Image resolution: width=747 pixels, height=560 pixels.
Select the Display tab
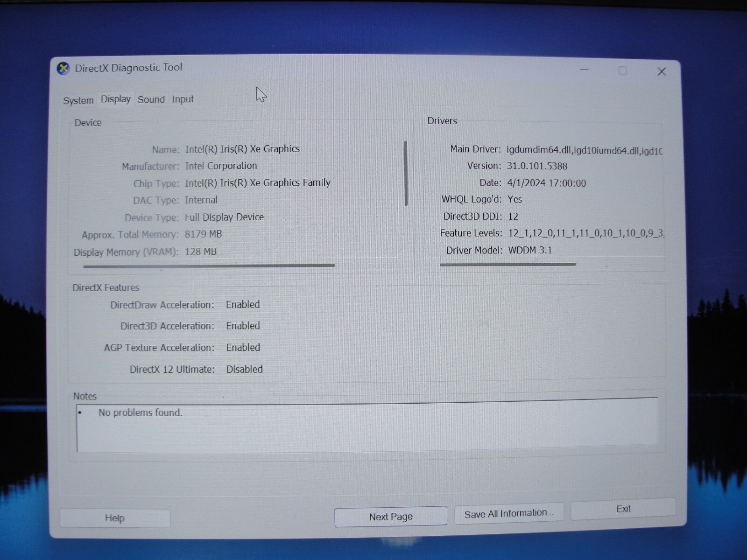[x=115, y=99]
